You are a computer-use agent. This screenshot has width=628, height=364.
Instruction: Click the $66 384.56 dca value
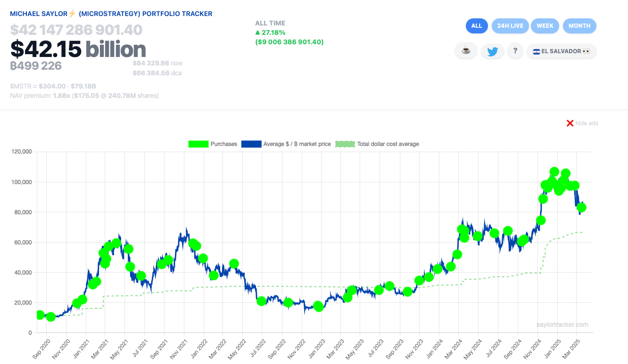point(157,73)
